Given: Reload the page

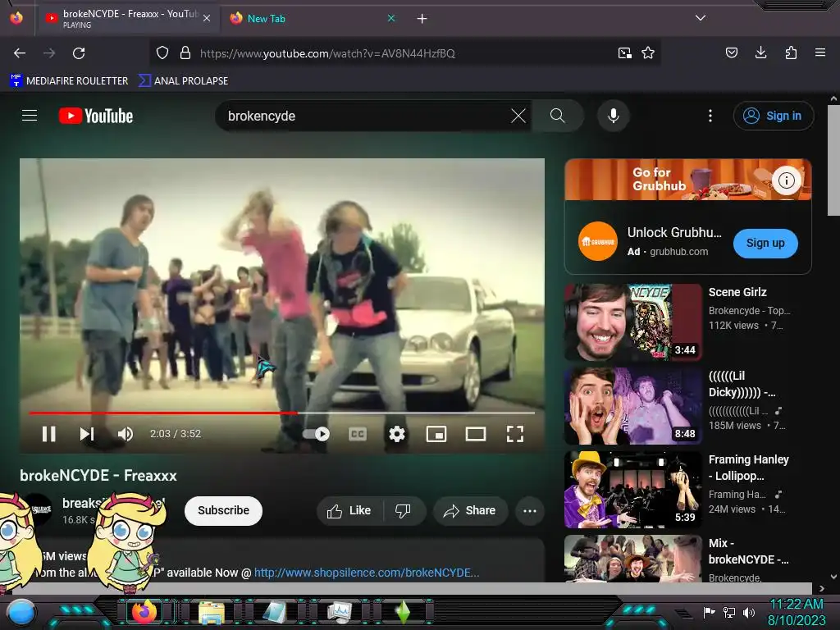Looking at the screenshot, I should click(79, 53).
